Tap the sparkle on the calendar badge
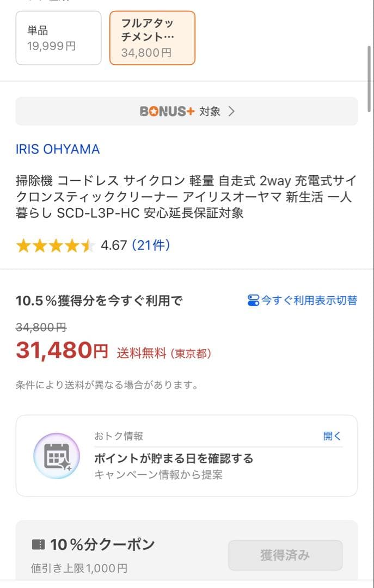374x588 pixels. (65, 465)
